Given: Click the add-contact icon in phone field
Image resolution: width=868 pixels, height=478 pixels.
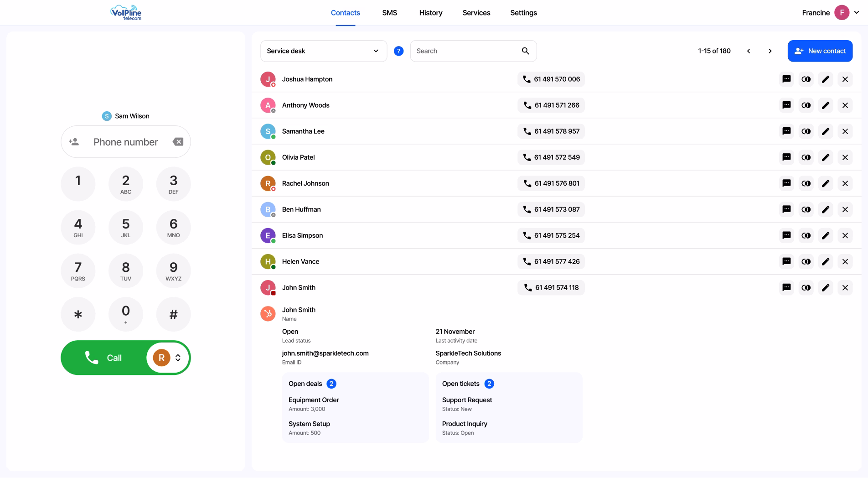Looking at the screenshot, I should point(74,142).
